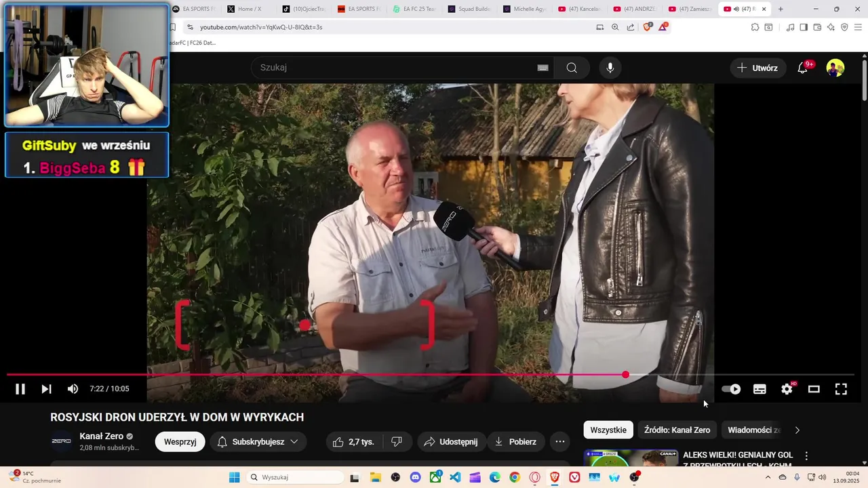Toggle subtitles/closed captions on the video
The image size is (868, 488).
coord(759,389)
